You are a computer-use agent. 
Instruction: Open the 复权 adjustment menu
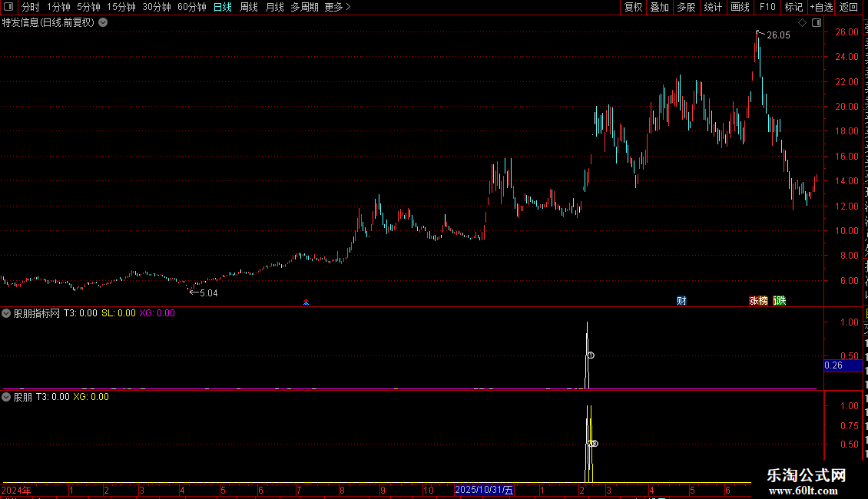[x=633, y=7]
